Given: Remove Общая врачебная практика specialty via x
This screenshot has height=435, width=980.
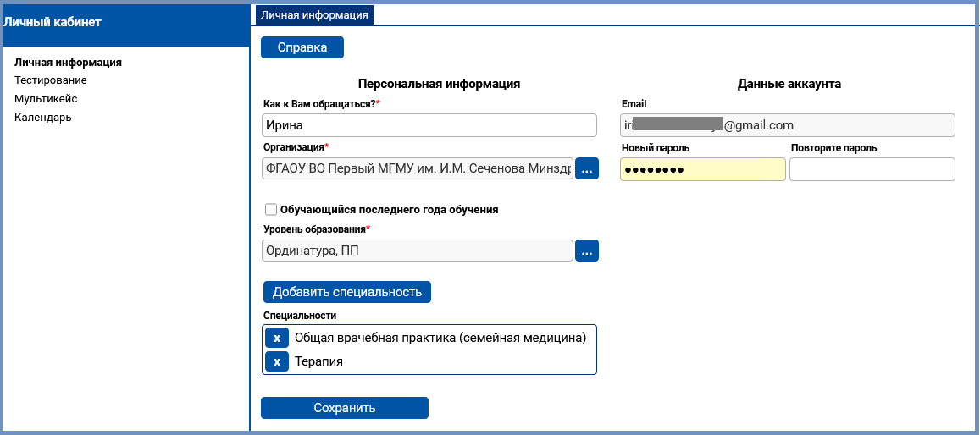Looking at the screenshot, I should coord(277,339).
